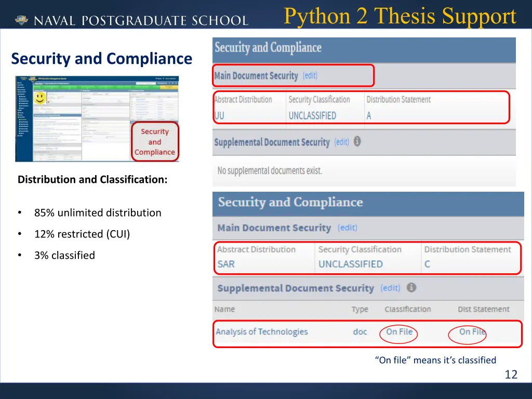The image size is (532, 399).
Task: Click the Naval Postgraduate School crest logo
Action: (x=21, y=20)
